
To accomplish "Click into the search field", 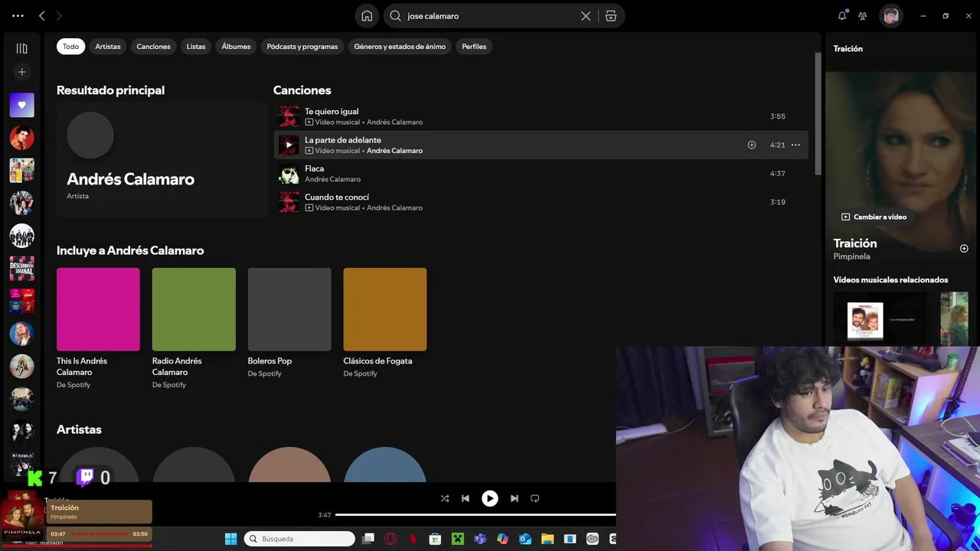I will click(490, 16).
